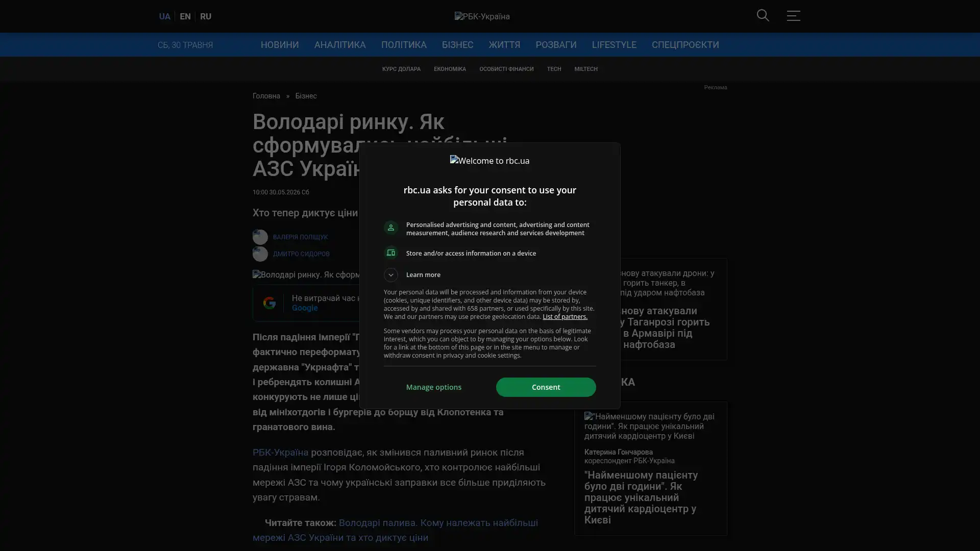Click the device storage icon

[391, 253]
